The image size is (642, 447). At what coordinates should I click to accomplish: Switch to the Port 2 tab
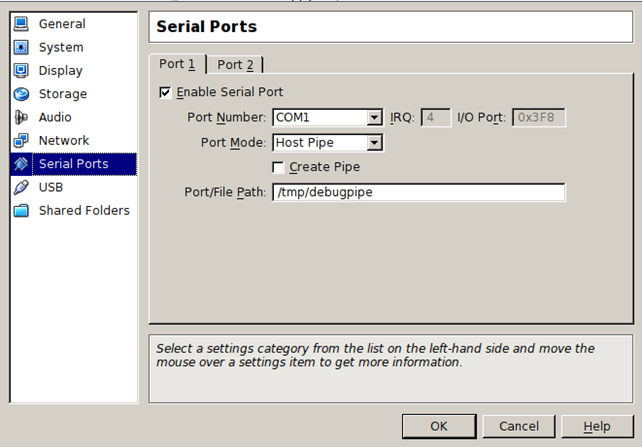click(x=236, y=65)
